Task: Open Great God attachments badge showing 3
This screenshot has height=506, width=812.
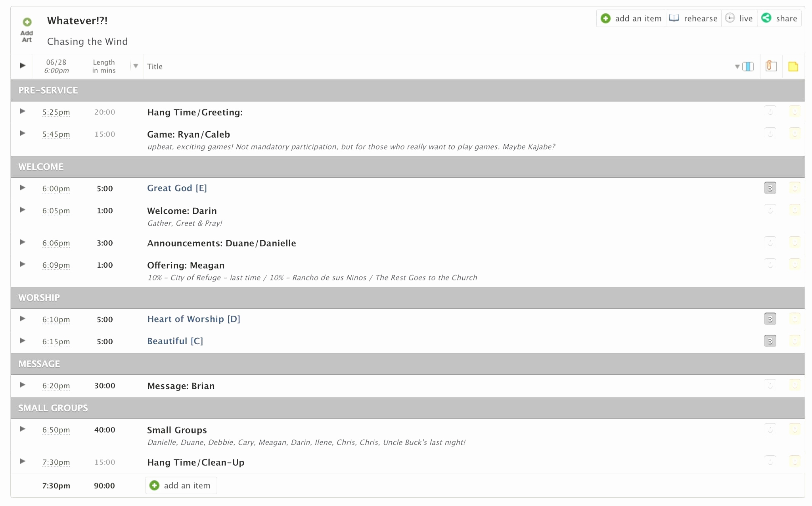Action: click(x=770, y=188)
